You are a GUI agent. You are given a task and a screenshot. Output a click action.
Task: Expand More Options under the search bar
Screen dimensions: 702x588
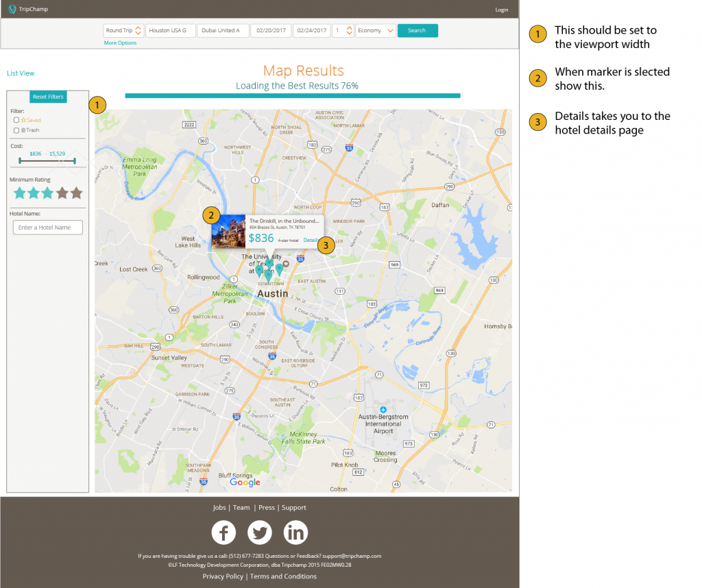click(121, 42)
